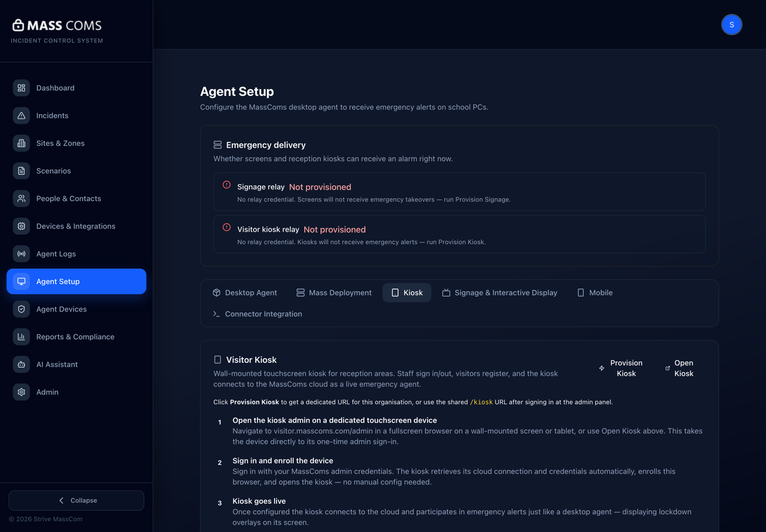
Task: Click the Visitor kiosk relay alert icon
Action: (227, 227)
